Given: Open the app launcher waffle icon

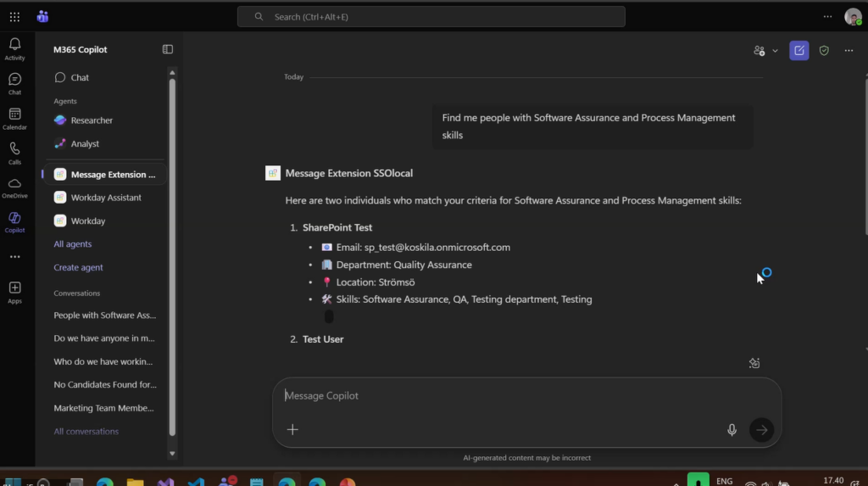Looking at the screenshot, I should [x=14, y=17].
